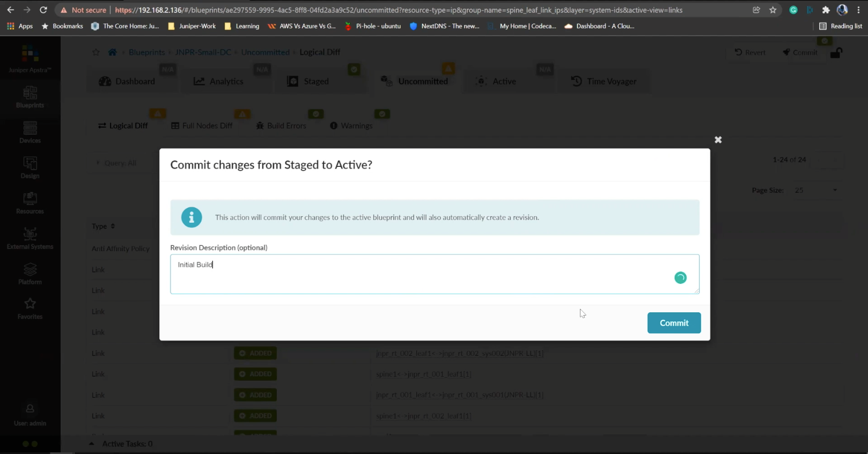Open the Extensions puzzle icon
The height and width of the screenshot is (454, 868).
coord(826,10)
